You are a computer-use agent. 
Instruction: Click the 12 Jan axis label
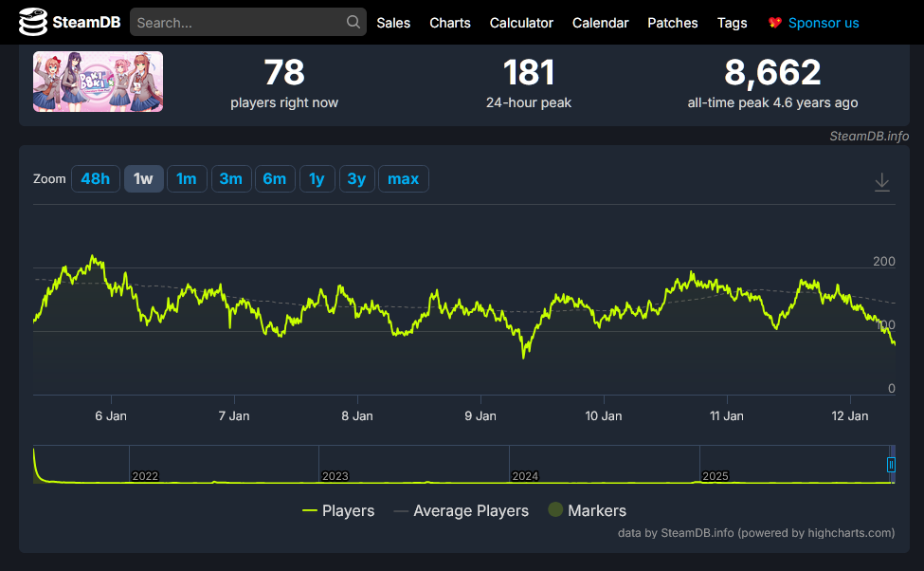(x=850, y=415)
